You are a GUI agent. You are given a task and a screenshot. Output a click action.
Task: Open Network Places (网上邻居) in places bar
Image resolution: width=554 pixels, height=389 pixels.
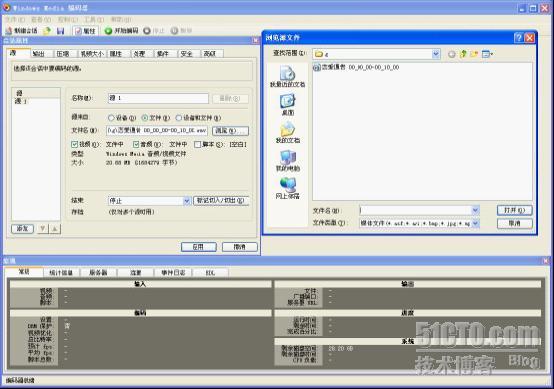288,188
